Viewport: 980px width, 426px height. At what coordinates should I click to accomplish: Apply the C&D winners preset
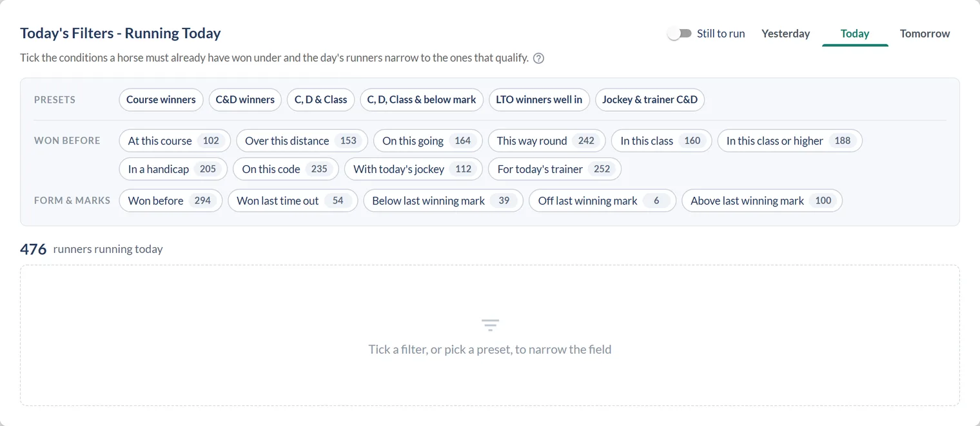pos(245,99)
